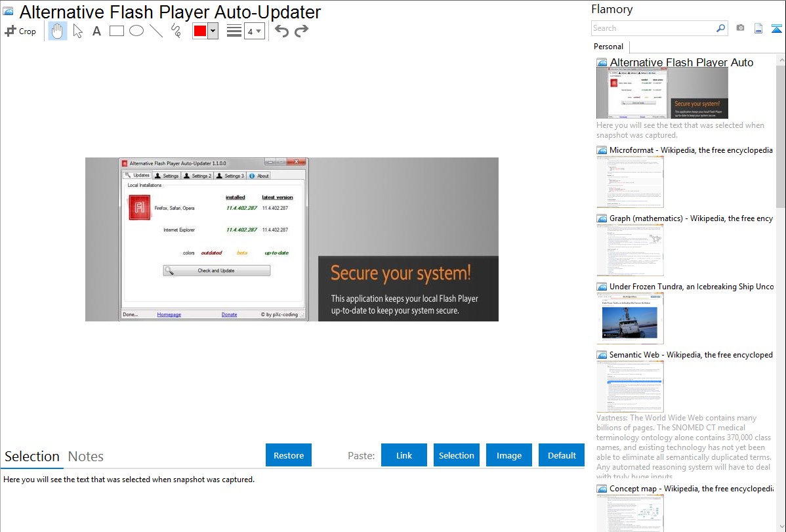This screenshot has height=532, width=786.
Task: Select the straight line tool
Action: tap(156, 31)
